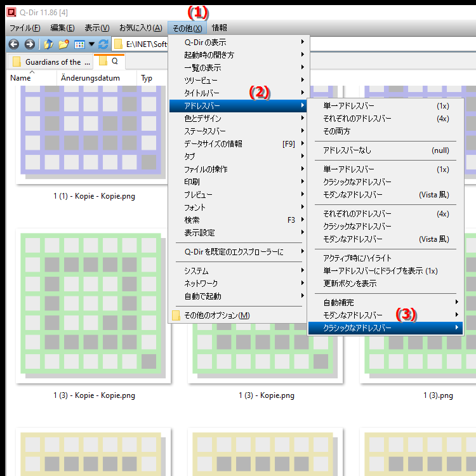
Task: Open the ファイル(F) menu
Action: pos(25,28)
